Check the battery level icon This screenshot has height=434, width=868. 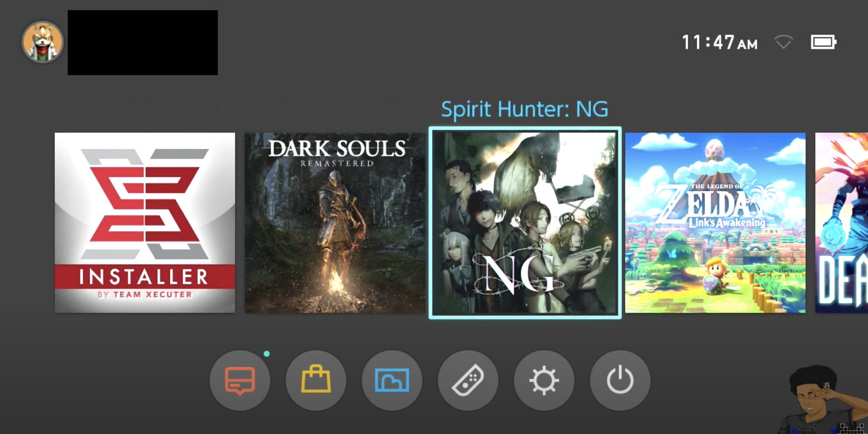(824, 42)
